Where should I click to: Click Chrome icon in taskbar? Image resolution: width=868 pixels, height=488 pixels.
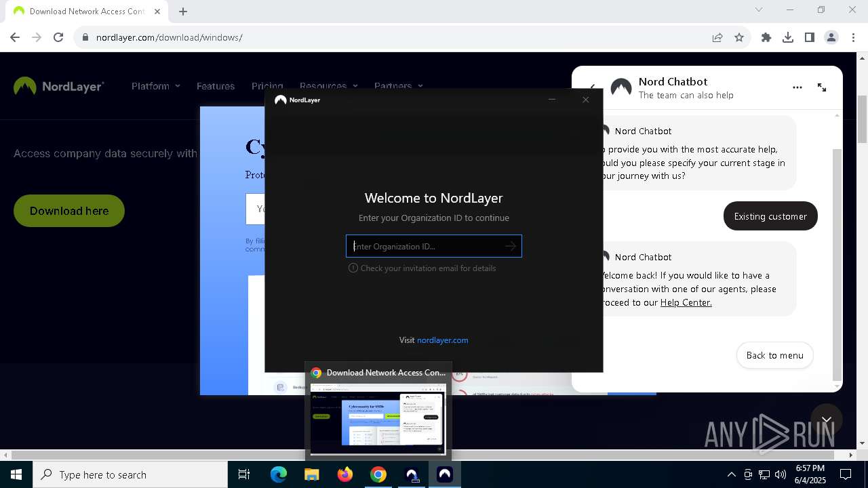pyautogui.click(x=378, y=474)
